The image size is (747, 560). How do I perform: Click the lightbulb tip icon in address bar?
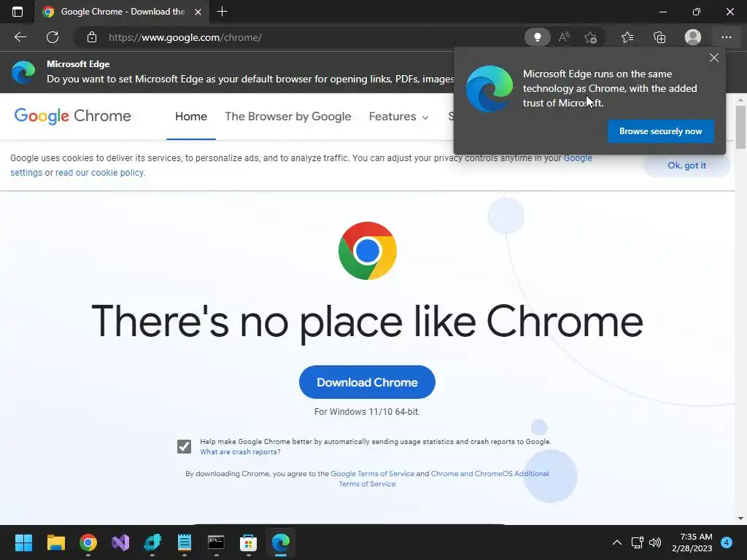point(538,37)
